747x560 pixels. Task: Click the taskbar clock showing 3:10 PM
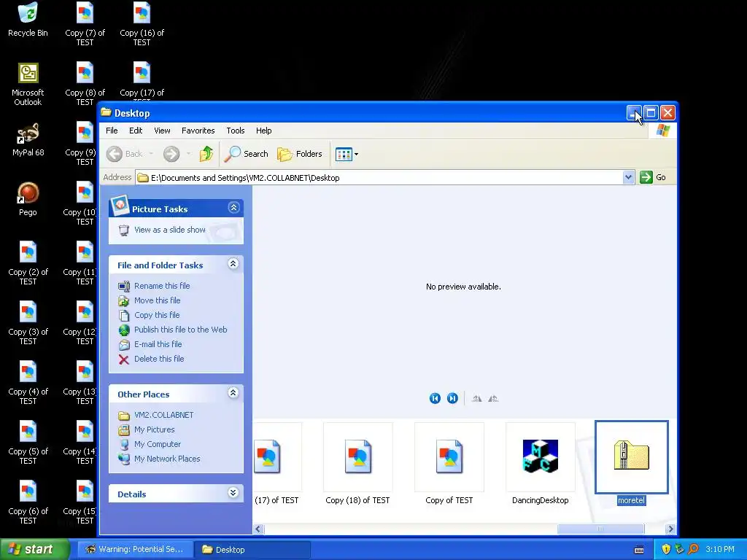pyautogui.click(x=720, y=550)
